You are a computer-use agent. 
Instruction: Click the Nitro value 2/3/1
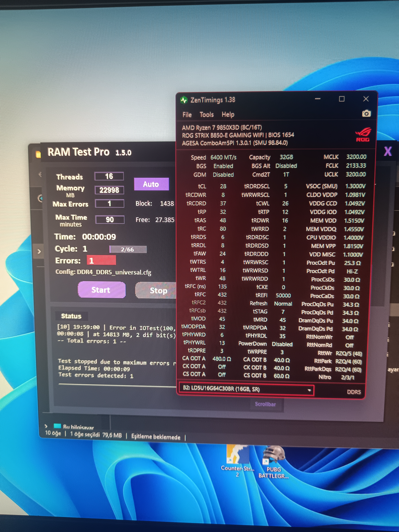[x=348, y=377]
